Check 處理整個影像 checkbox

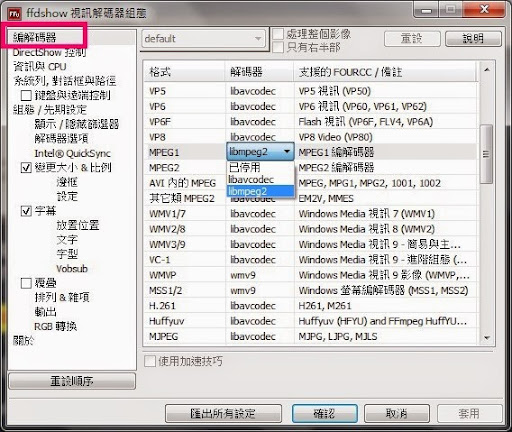278,34
